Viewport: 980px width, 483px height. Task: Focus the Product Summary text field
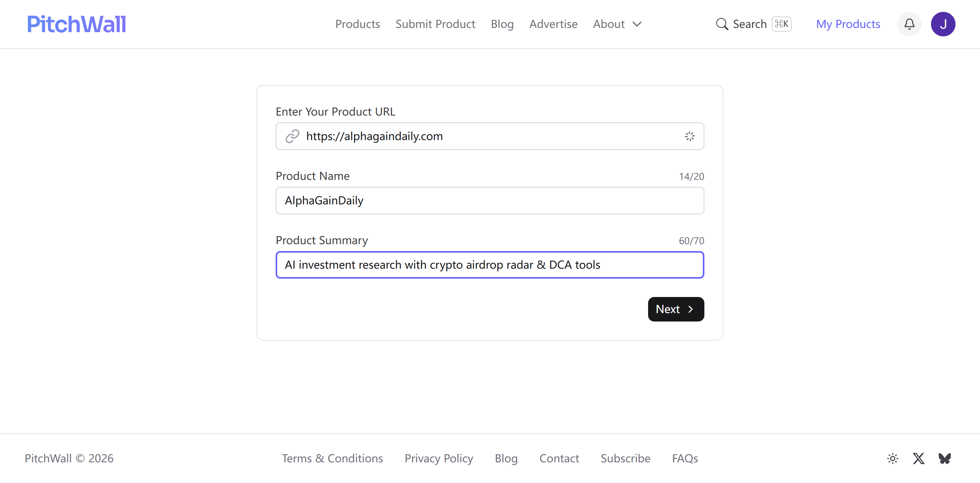coord(490,265)
